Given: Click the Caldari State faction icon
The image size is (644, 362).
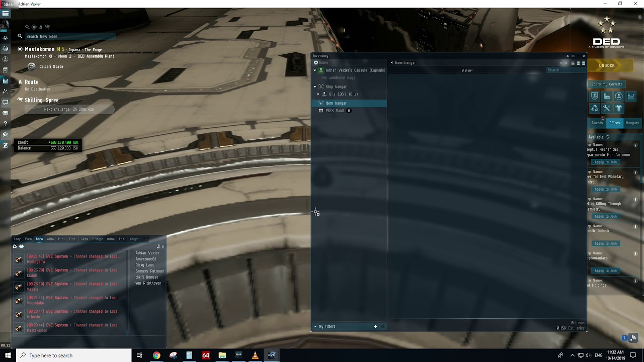Looking at the screenshot, I should click(31, 66).
